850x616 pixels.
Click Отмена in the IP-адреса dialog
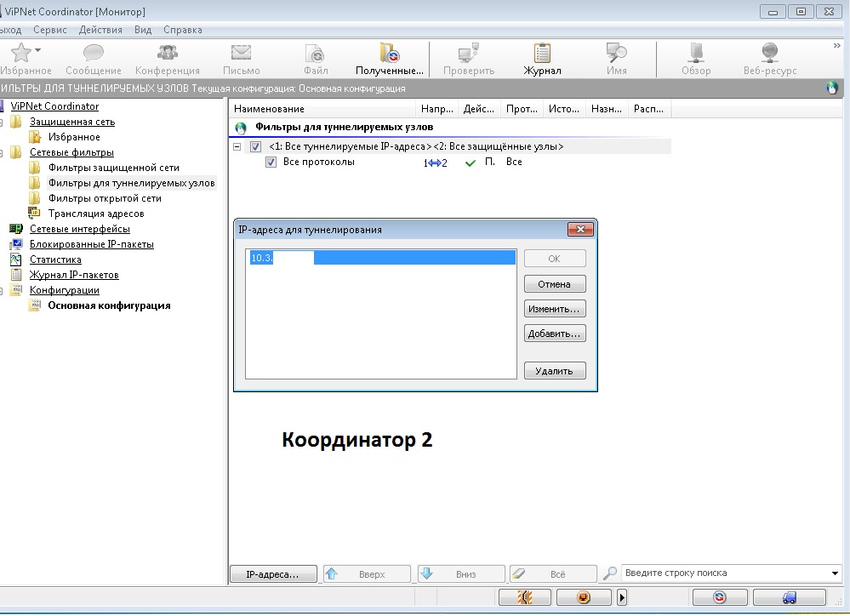[x=555, y=284]
